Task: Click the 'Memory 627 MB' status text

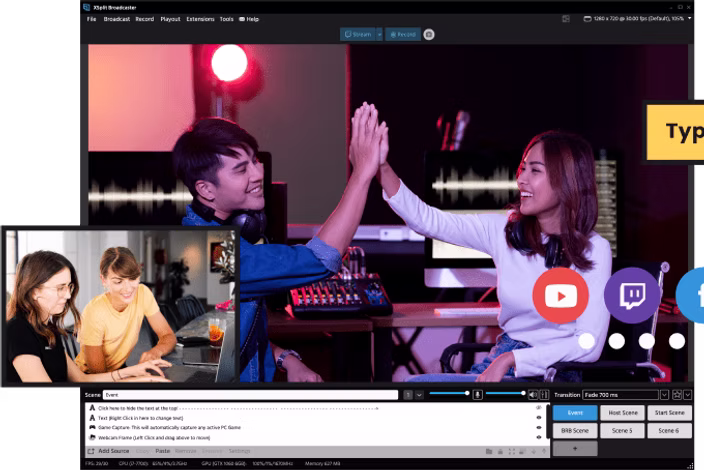Action: 322,463
